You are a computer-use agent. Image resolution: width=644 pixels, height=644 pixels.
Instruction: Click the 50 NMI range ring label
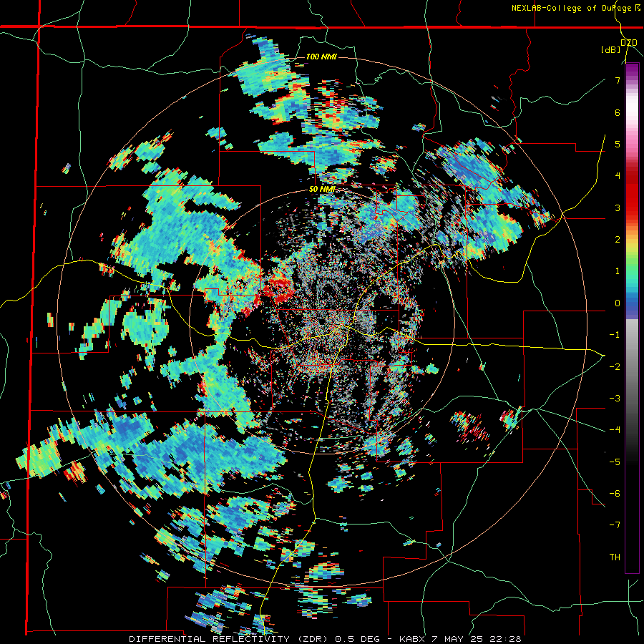tap(323, 190)
